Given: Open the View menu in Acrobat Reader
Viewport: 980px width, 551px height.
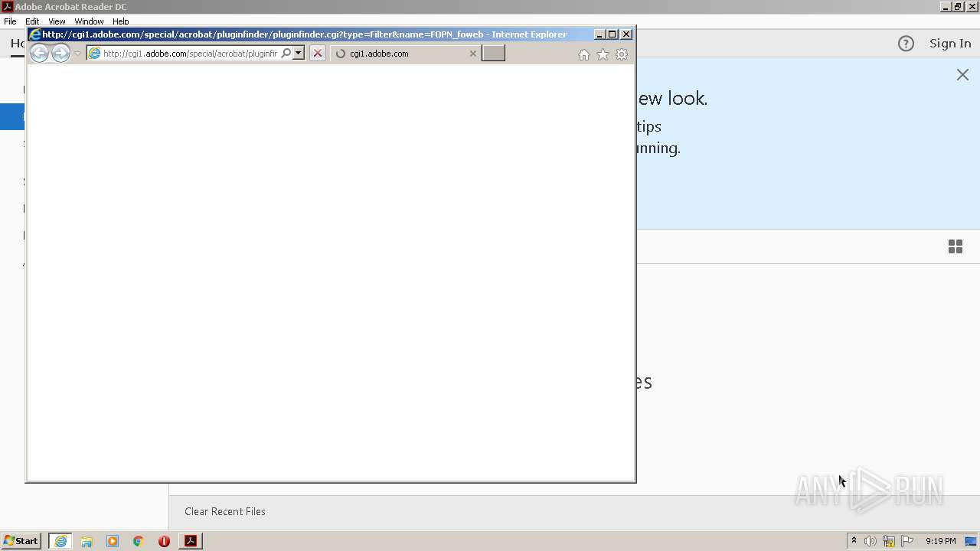Looking at the screenshot, I should 57,21.
